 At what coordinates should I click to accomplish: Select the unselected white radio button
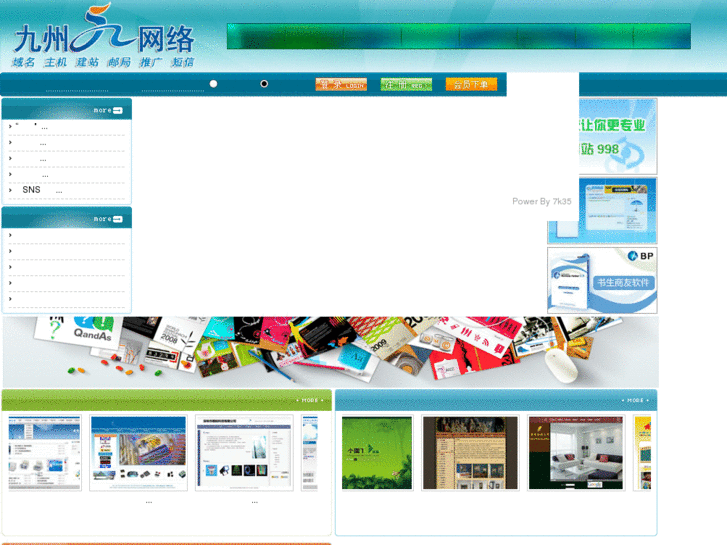click(213, 84)
